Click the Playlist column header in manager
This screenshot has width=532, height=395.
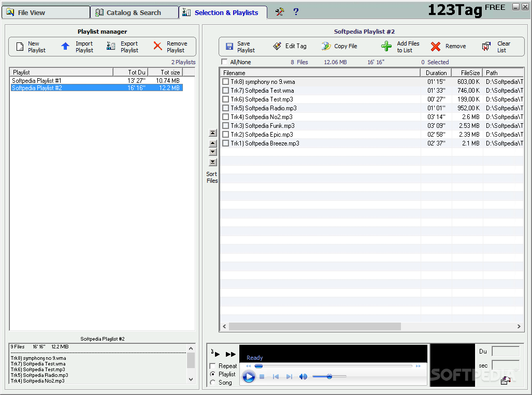click(x=62, y=72)
